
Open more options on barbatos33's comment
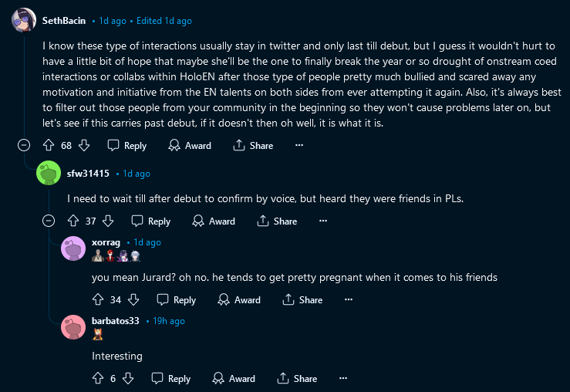[x=343, y=378]
